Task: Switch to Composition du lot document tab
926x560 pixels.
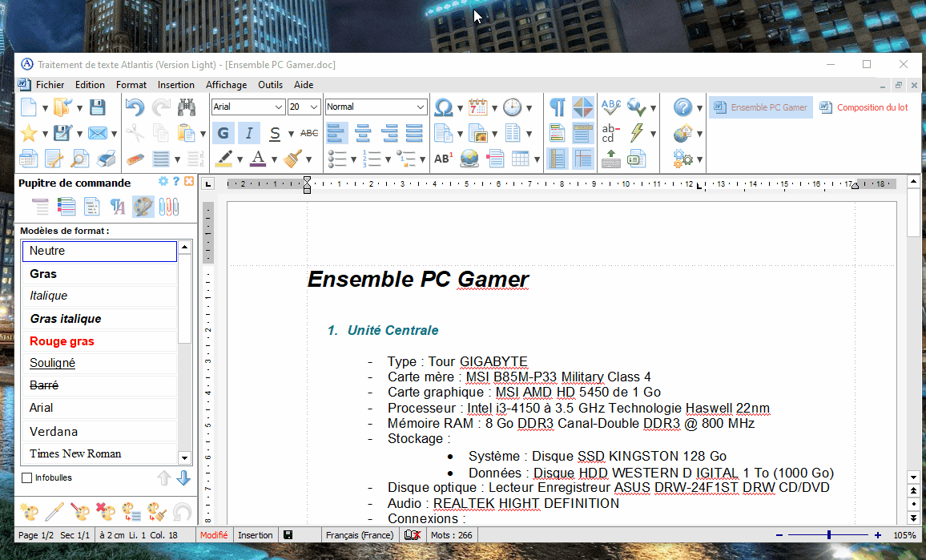Action: point(864,107)
